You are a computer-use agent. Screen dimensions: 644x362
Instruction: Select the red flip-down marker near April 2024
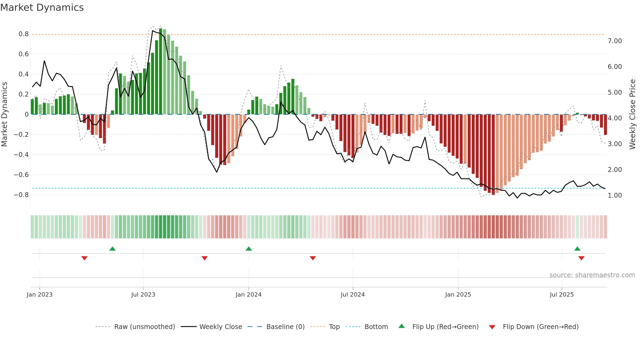313,258
